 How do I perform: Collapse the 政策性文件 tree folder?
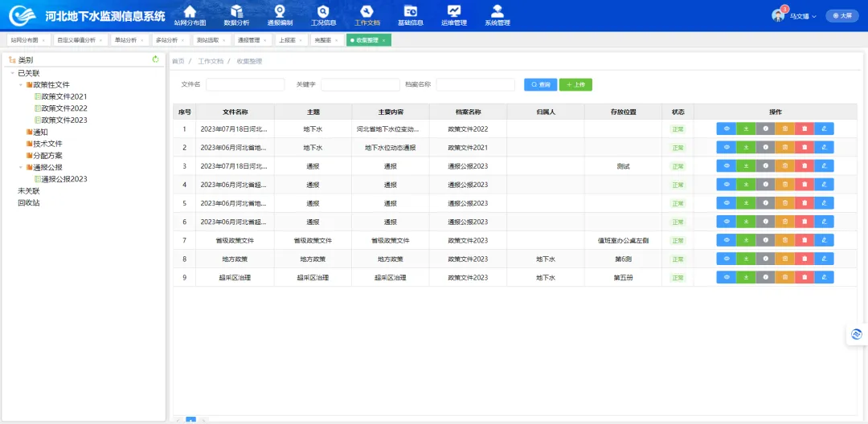click(21, 84)
